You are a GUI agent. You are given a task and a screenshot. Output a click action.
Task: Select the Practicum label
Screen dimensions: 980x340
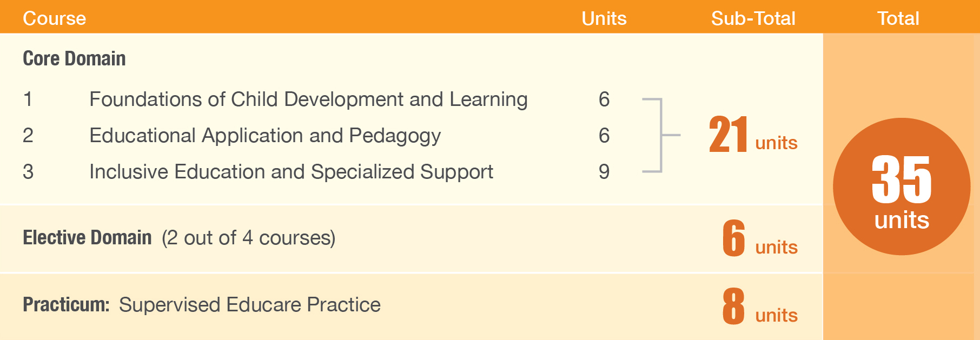point(66,305)
